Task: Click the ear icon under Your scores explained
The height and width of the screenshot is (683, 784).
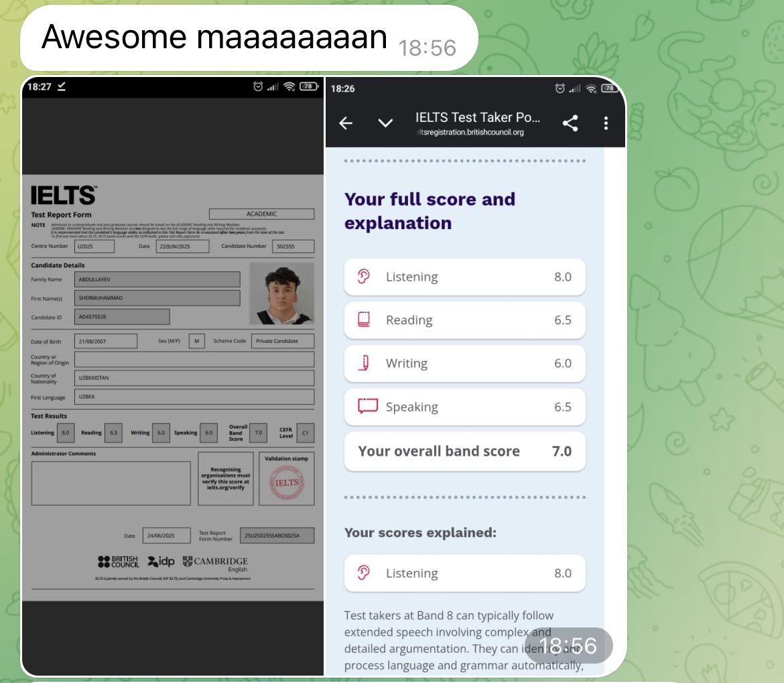Action: (x=363, y=573)
